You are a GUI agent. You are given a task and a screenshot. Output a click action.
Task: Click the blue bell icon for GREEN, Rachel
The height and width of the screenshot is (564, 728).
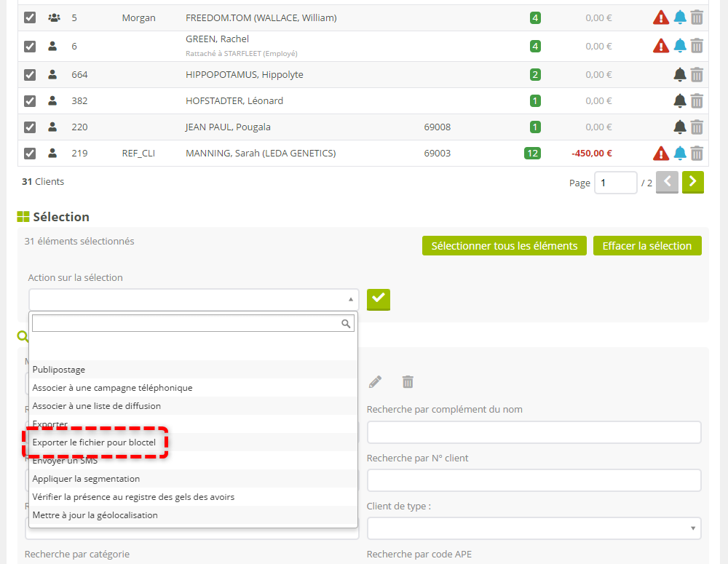pos(680,46)
